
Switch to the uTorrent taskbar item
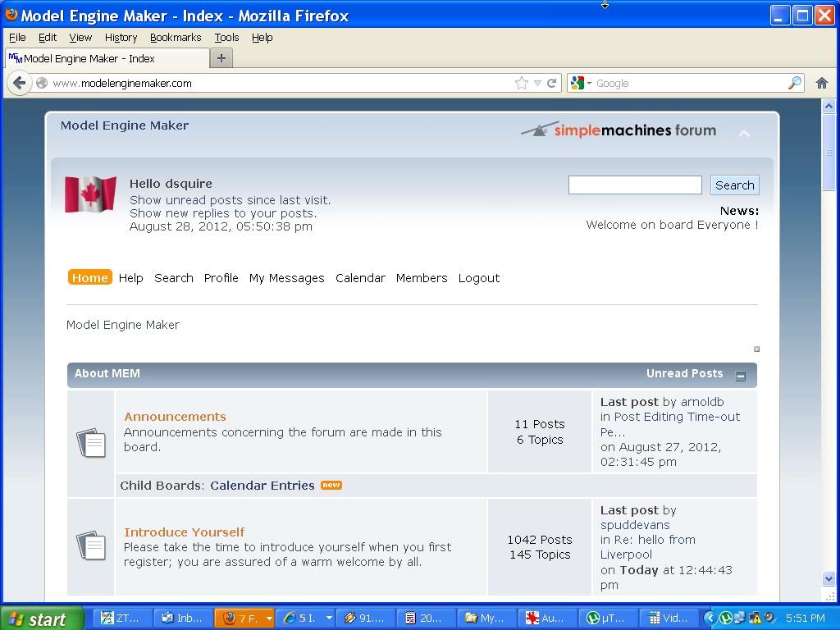(607, 619)
